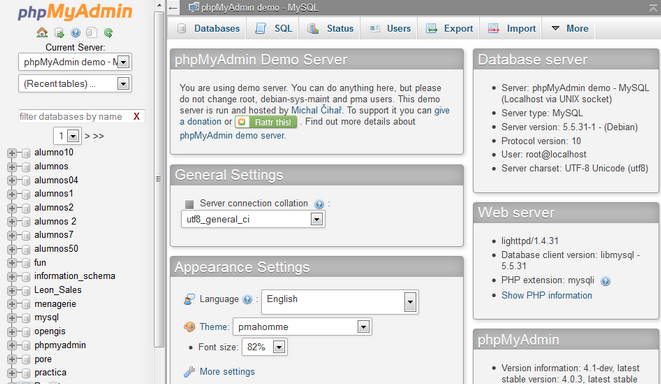661x384 pixels.
Task: Collapse navigation panel with left arrow icon
Action: 172,8
